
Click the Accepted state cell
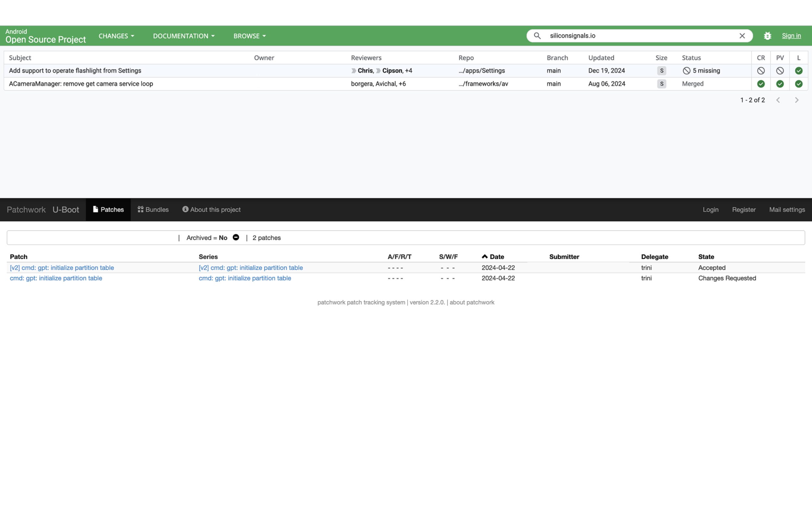[712, 268]
